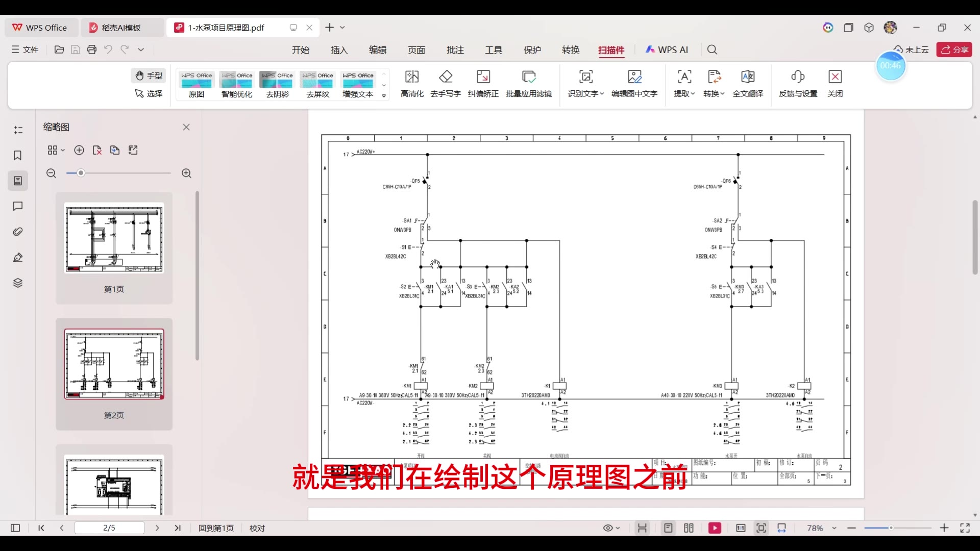Switch to the 批注 ribbon tab
This screenshot has height=551, width=980.
click(455, 50)
